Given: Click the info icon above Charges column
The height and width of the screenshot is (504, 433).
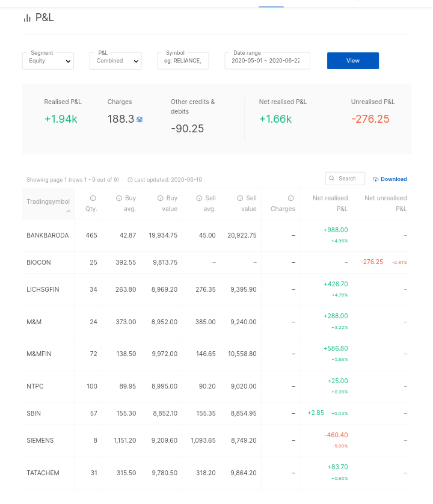Looking at the screenshot, I should pos(291,198).
